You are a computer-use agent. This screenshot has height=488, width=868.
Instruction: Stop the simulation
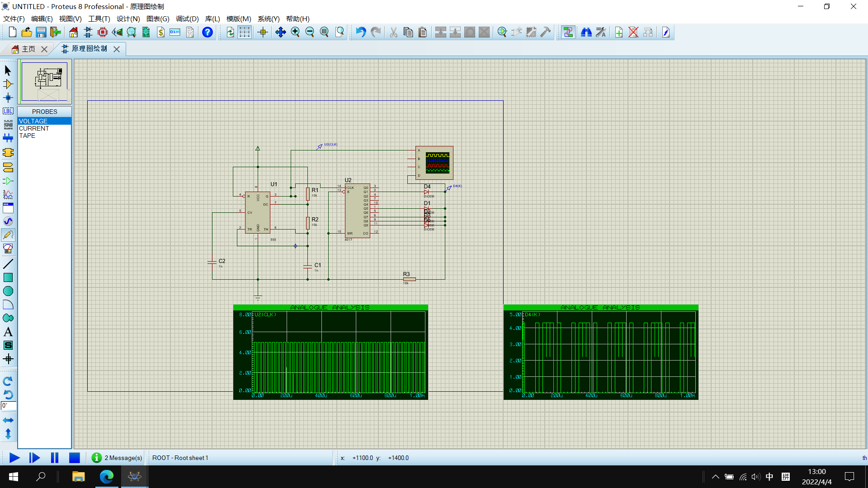pos(75,458)
